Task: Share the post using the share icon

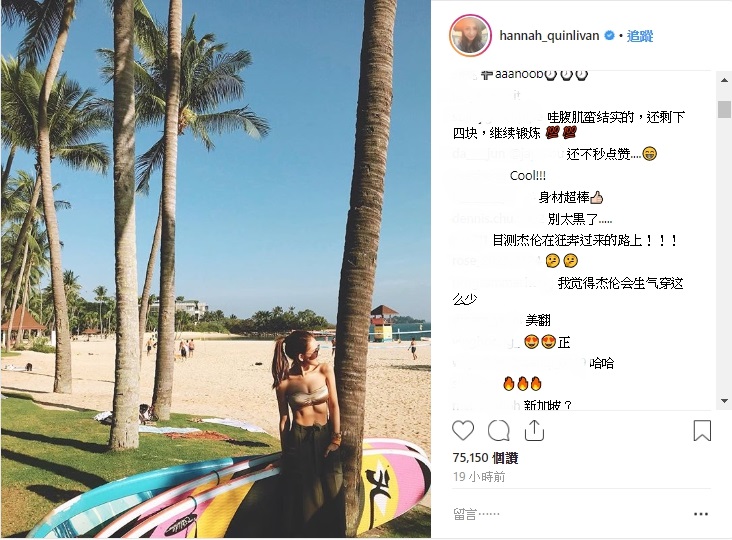Action: pyautogui.click(x=534, y=430)
